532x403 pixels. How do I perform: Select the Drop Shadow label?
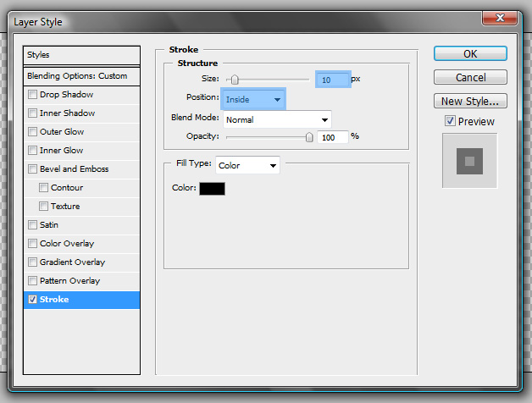coord(66,94)
